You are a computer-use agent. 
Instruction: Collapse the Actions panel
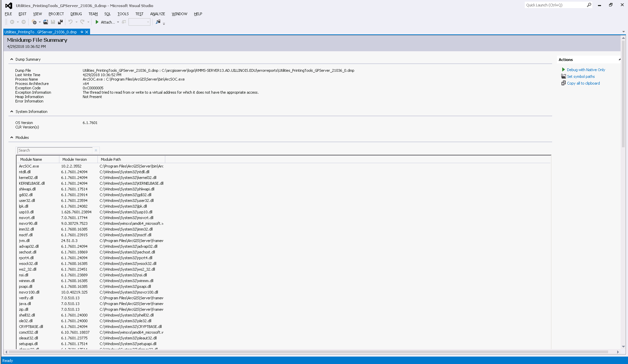click(x=619, y=60)
